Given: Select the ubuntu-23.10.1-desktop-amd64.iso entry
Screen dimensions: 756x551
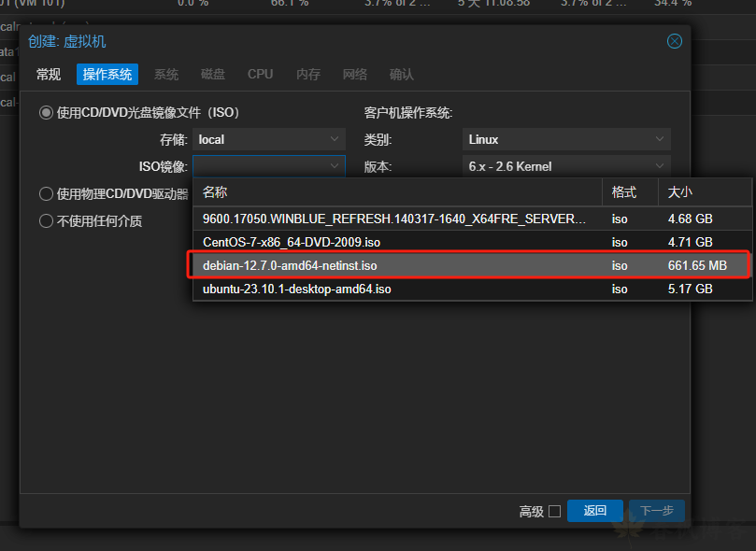Looking at the screenshot, I should click(x=374, y=289).
